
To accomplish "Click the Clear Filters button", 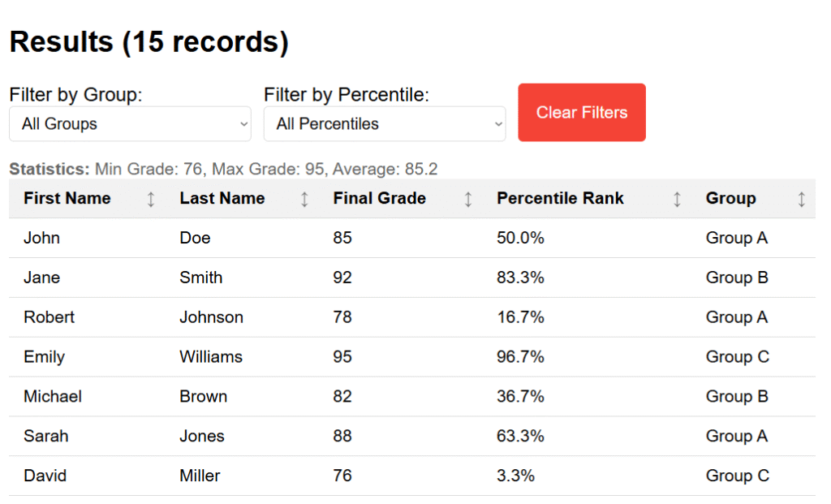I will coord(582,112).
